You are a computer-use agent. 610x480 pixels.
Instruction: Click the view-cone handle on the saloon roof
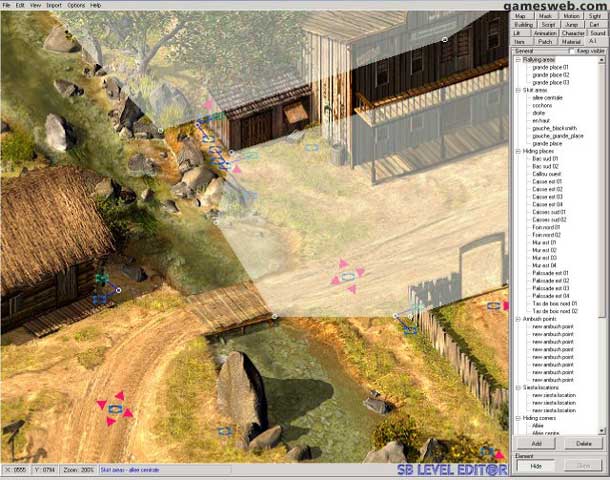(x=445, y=40)
